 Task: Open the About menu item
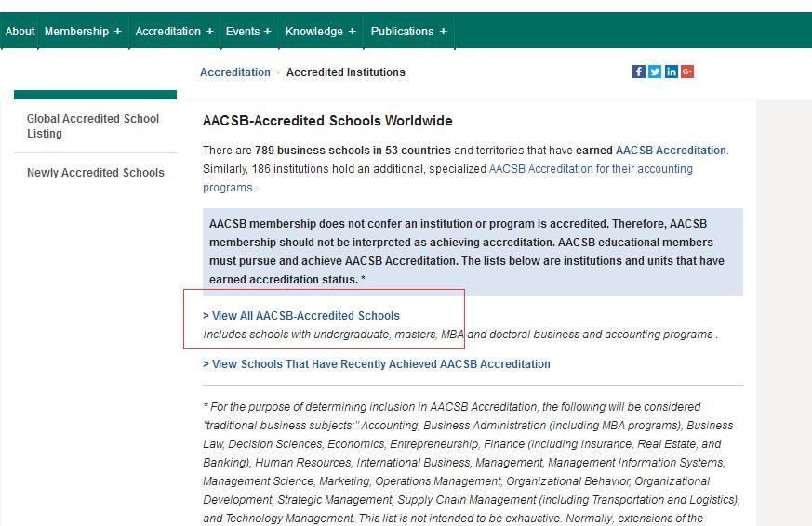(x=20, y=31)
